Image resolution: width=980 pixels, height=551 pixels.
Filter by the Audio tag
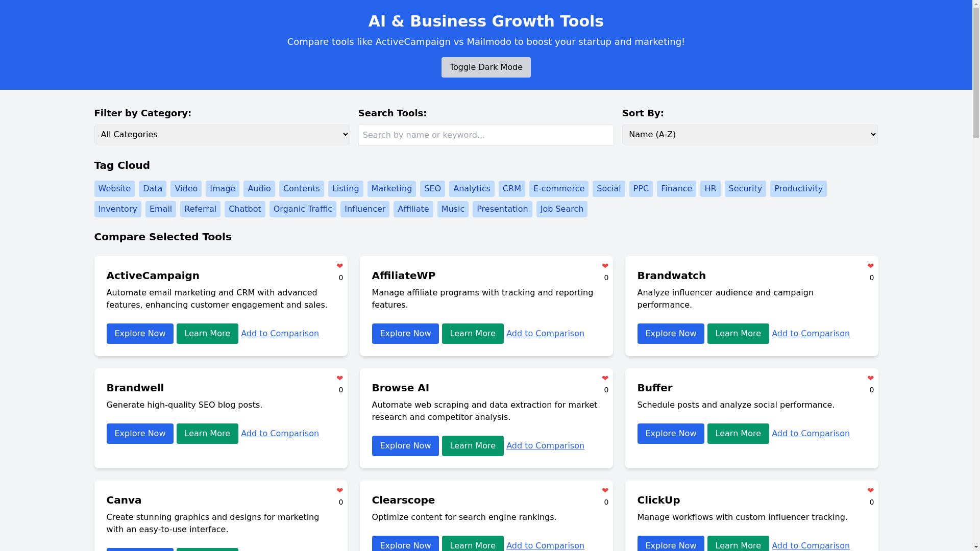point(259,189)
